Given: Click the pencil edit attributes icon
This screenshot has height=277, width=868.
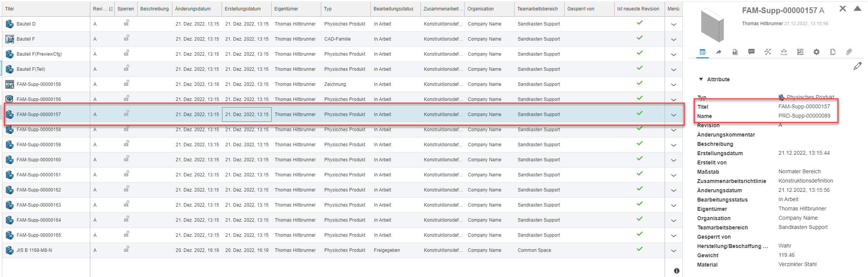Looking at the screenshot, I should (857, 66).
